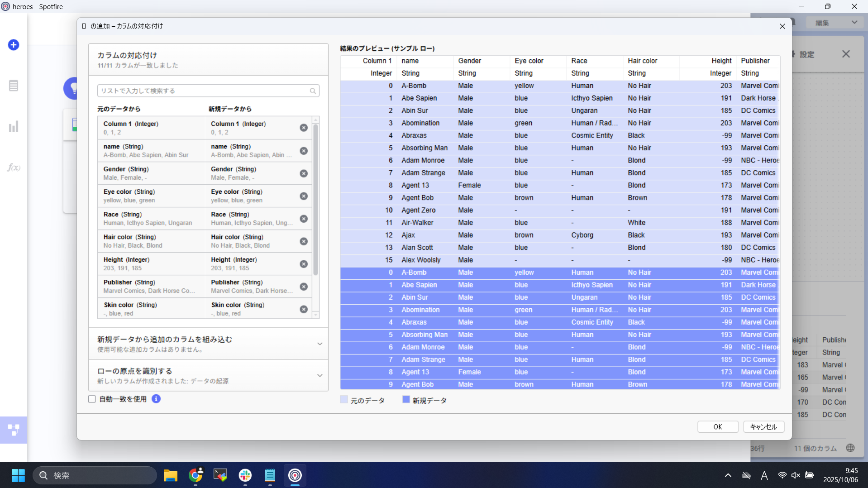Remove the Gender column match
Viewport: 868px width, 488px height.
click(x=304, y=173)
